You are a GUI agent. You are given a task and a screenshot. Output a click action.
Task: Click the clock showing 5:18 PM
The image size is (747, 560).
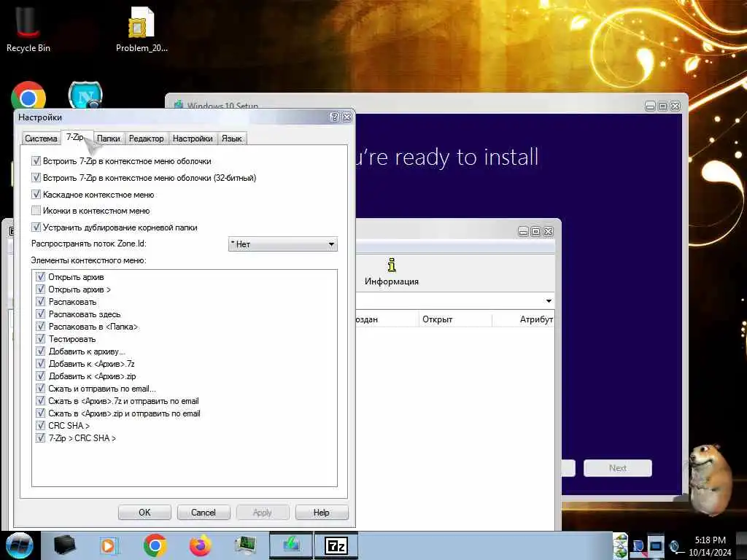[710, 540]
